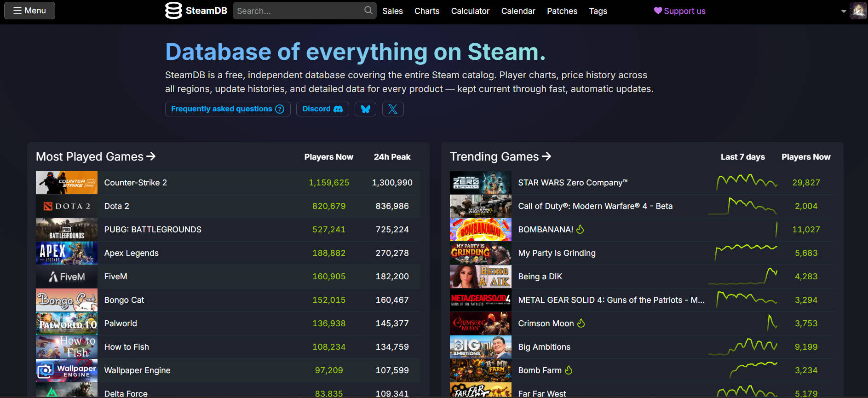Screen dimensions: 868x398
Task: Open Frequently asked questions
Action: point(228,109)
